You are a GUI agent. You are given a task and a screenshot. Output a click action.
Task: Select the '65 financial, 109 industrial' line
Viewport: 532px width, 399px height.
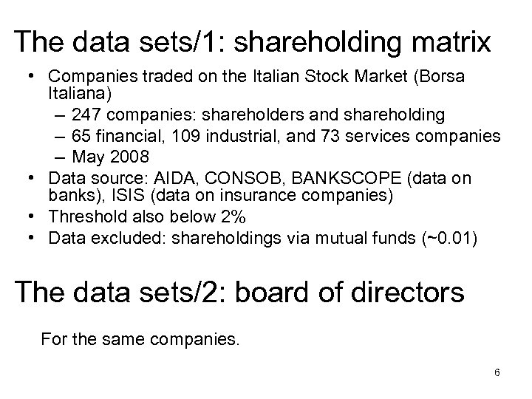[x=288, y=136]
